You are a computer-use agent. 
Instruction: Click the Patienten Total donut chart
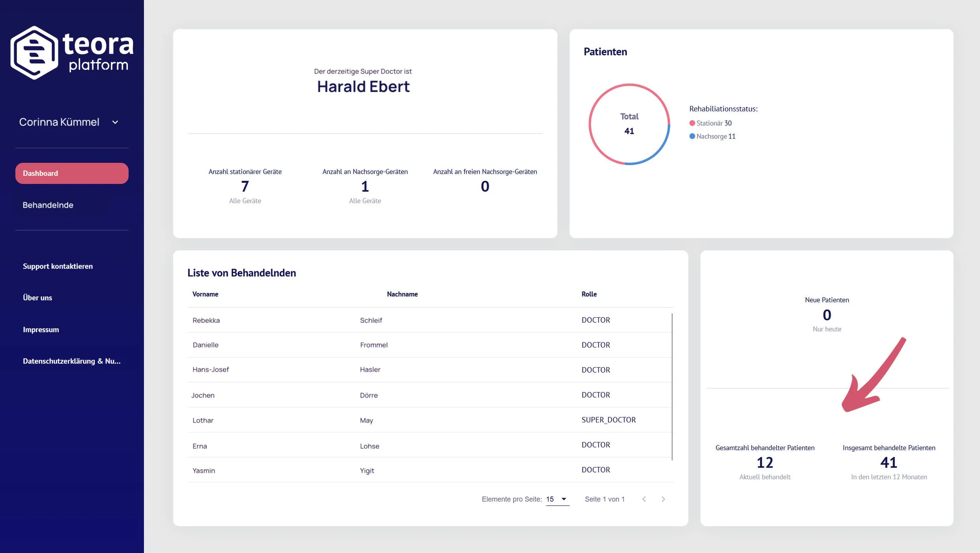(x=629, y=124)
